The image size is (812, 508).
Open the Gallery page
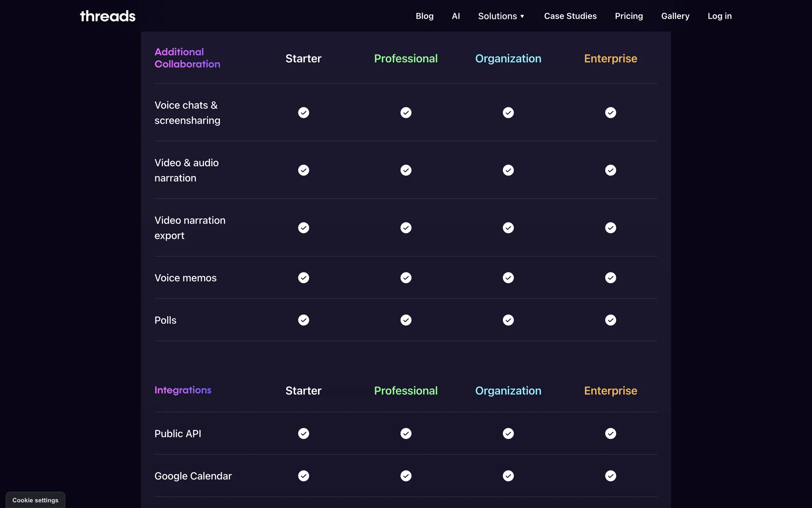click(x=675, y=16)
